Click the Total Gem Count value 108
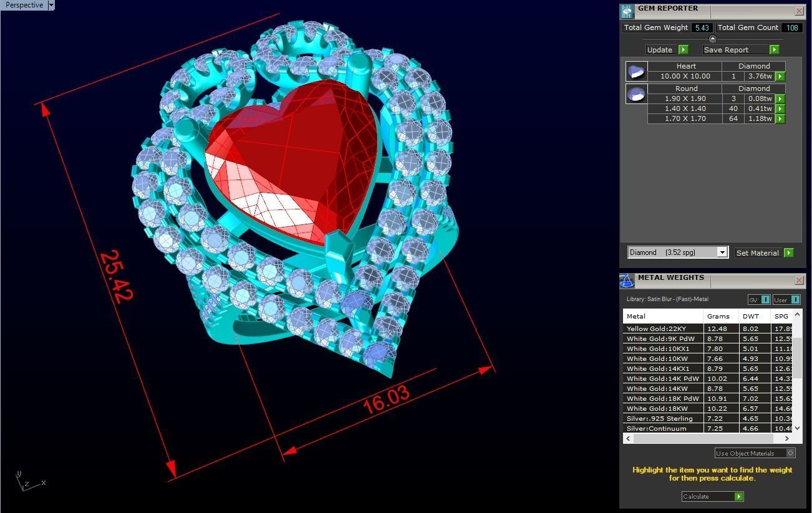 792,27
